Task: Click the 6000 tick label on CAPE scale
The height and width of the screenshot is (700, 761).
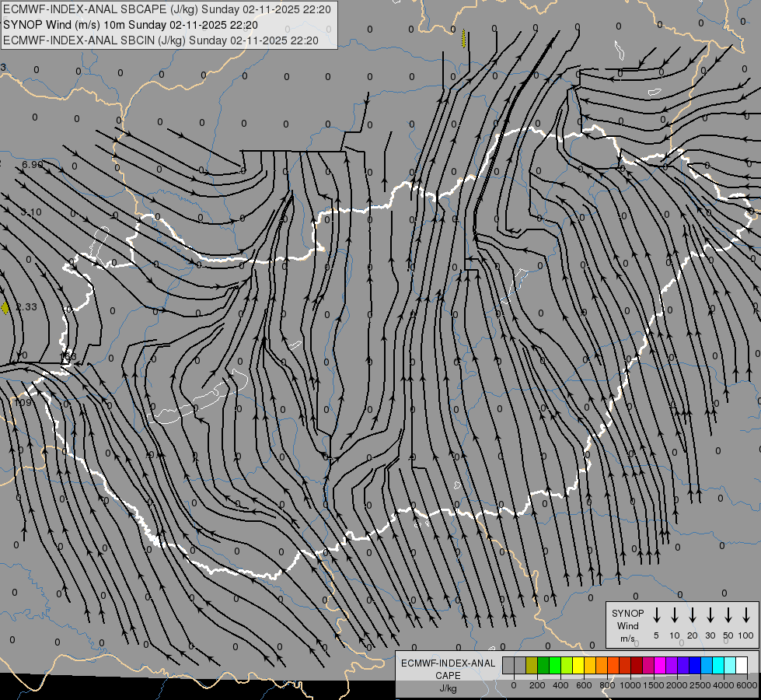Action: tap(747, 685)
